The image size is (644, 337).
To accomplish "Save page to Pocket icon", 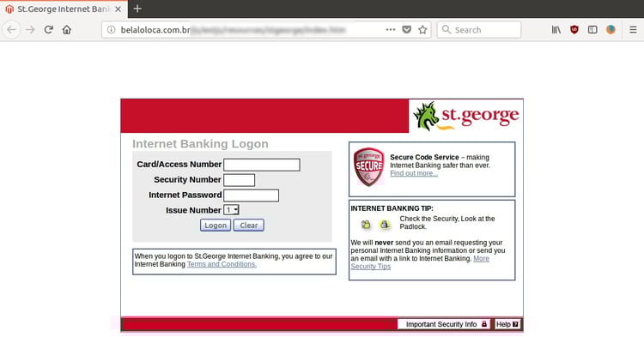I will pyautogui.click(x=407, y=29).
